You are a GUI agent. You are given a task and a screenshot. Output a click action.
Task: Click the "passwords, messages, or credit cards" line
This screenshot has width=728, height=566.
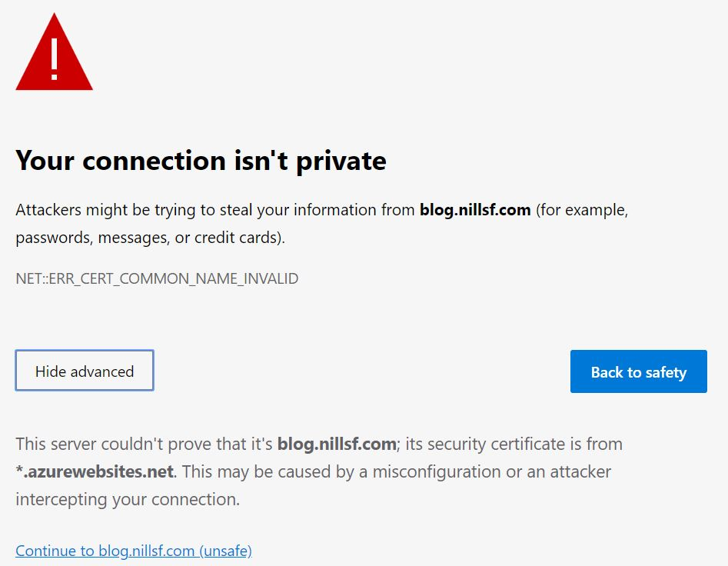[150, 238]
